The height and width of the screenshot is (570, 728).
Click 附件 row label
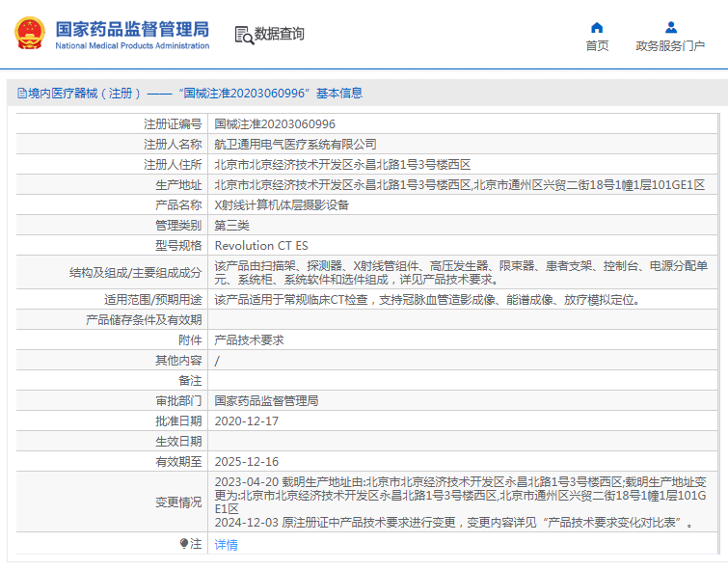coord(190,340)
